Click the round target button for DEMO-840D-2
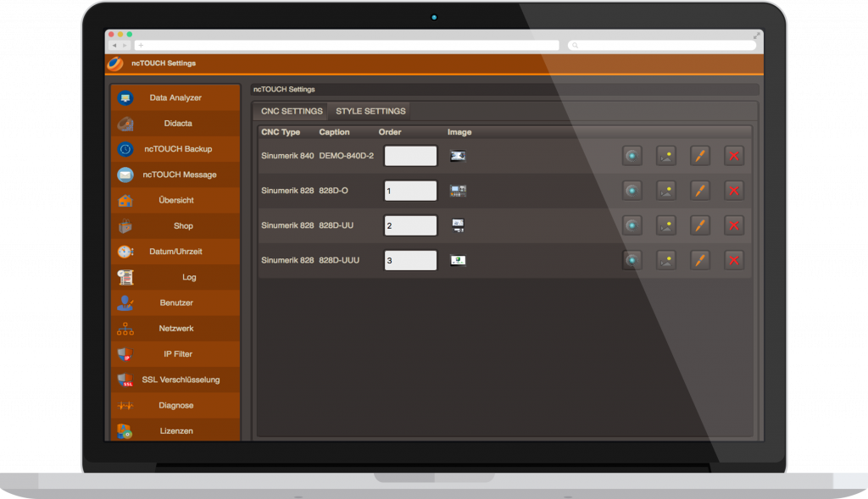This screenshot has width=868, height=499. [x=632, y=156]
